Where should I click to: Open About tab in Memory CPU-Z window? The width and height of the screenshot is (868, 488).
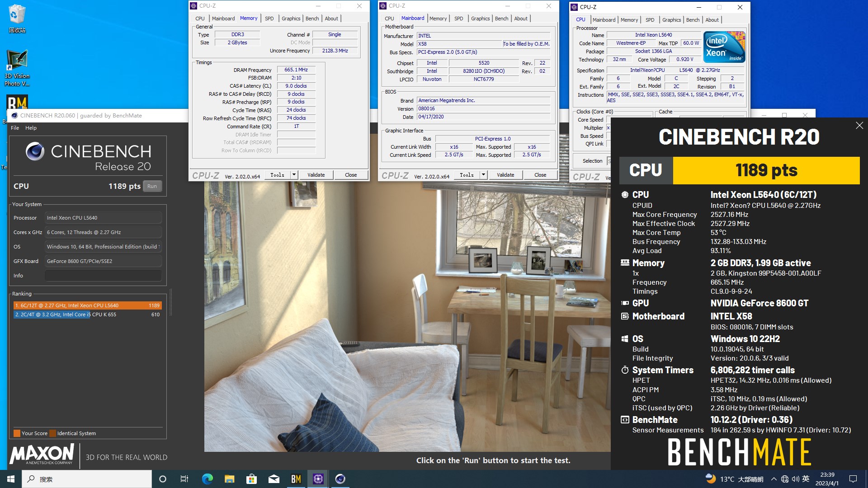pos(331,19)
